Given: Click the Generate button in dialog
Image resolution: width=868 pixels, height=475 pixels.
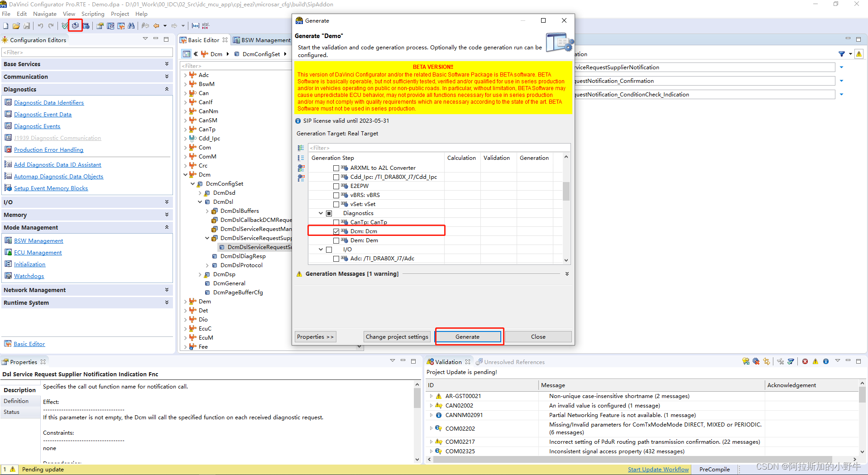Looking at the screenshot, I should (x=468, y=336).
